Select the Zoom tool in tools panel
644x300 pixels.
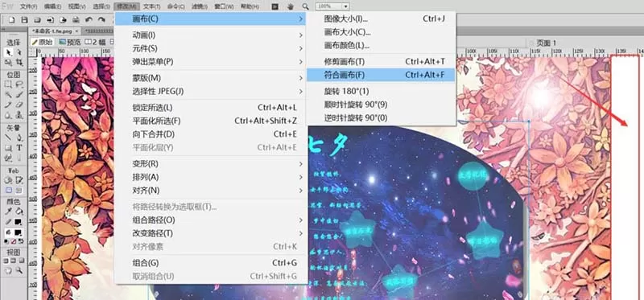[19, 271]
